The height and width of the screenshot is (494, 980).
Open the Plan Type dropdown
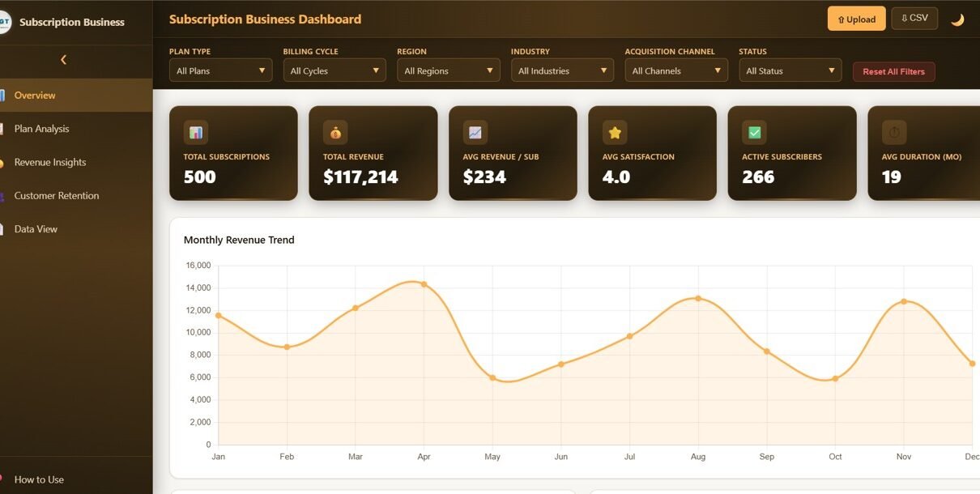[x=220, y=70]
